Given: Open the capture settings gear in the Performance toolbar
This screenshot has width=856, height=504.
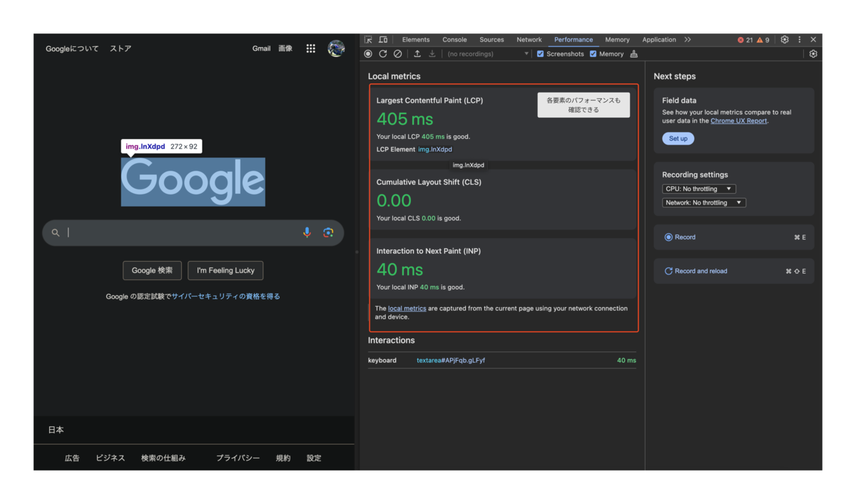Looking at the screenshot, I should point(813,53).
